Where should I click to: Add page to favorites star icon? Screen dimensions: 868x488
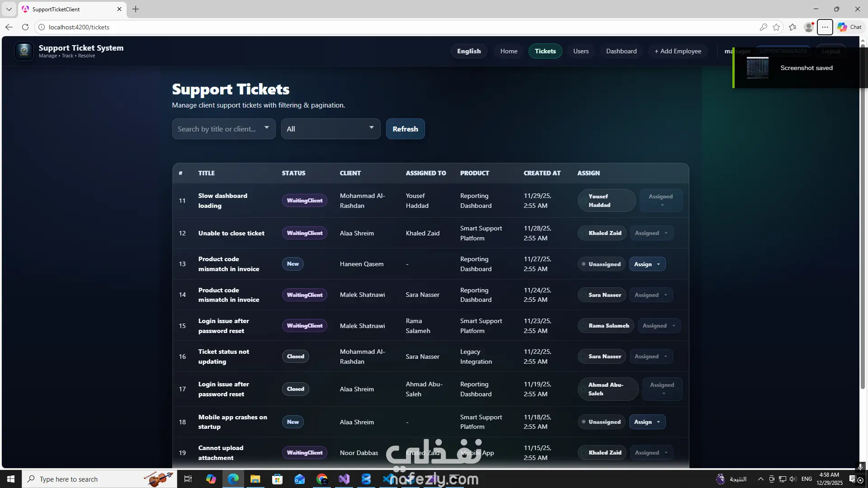tap(776, 27)
